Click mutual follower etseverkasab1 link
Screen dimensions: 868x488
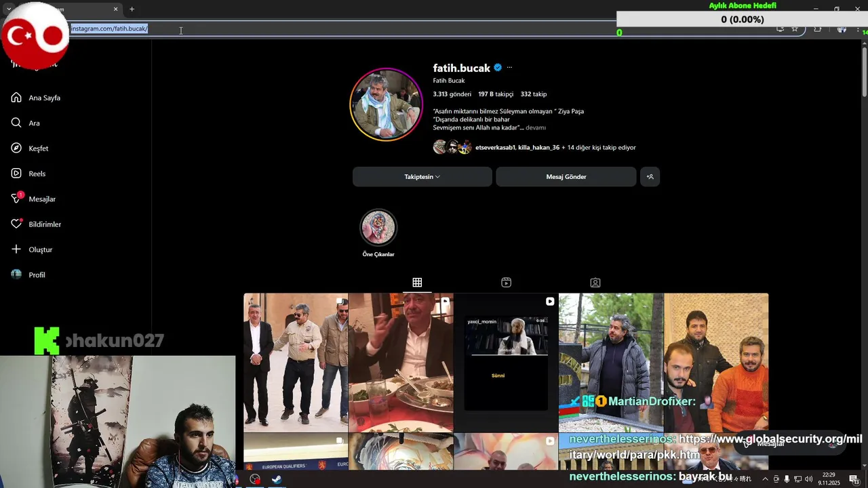point(495,147)
